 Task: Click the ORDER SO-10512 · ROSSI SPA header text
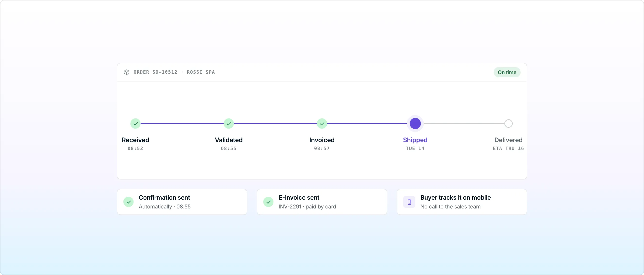pyautogui.click(x=174, y=72)
